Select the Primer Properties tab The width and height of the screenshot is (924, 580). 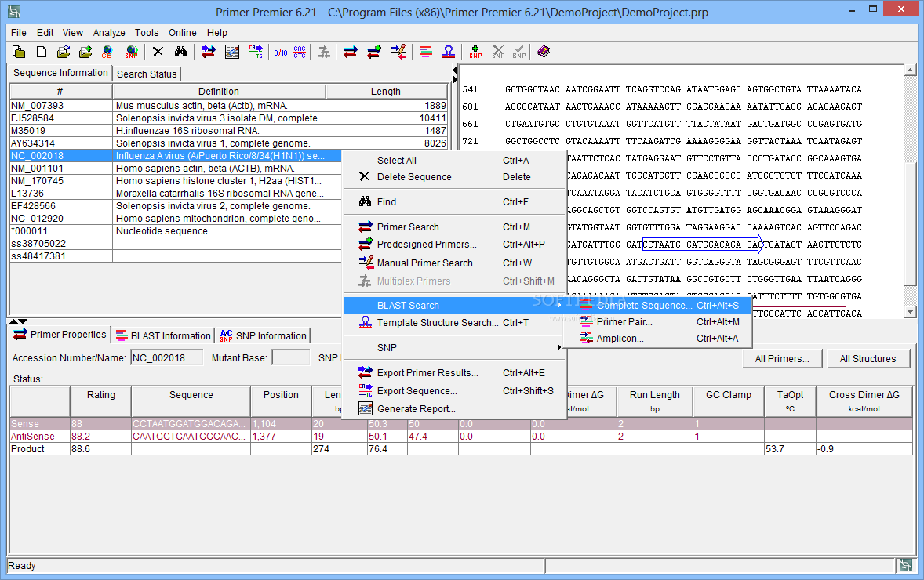(x=60, y=335)
